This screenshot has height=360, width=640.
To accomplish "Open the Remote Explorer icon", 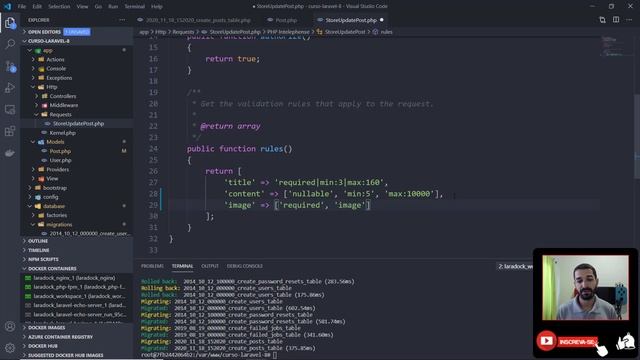I will tap(10, 109).
